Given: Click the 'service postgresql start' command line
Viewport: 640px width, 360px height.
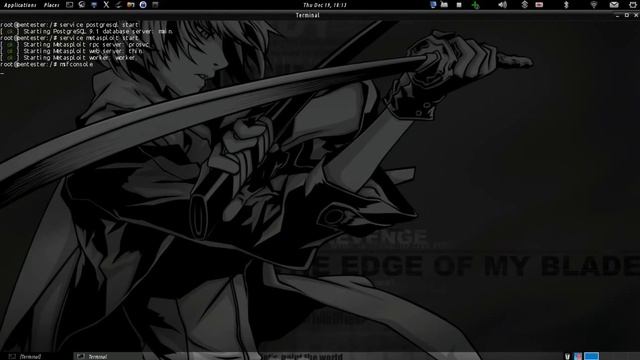Looking at the screenshot, I should (70, 24).
